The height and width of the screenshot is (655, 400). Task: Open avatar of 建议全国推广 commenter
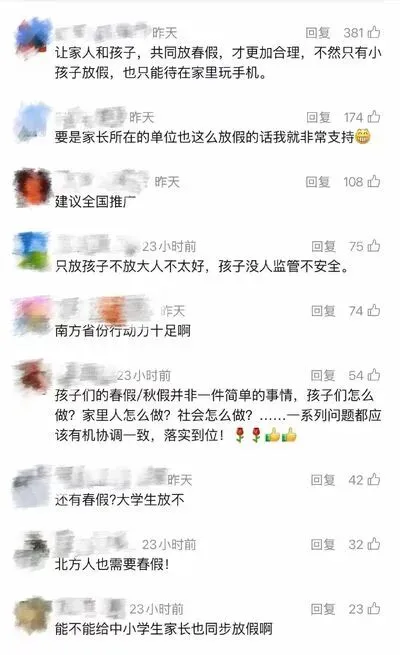pos(33,188)
